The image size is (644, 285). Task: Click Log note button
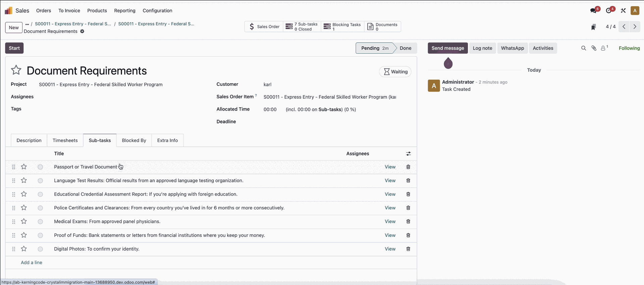pos(482,48)
